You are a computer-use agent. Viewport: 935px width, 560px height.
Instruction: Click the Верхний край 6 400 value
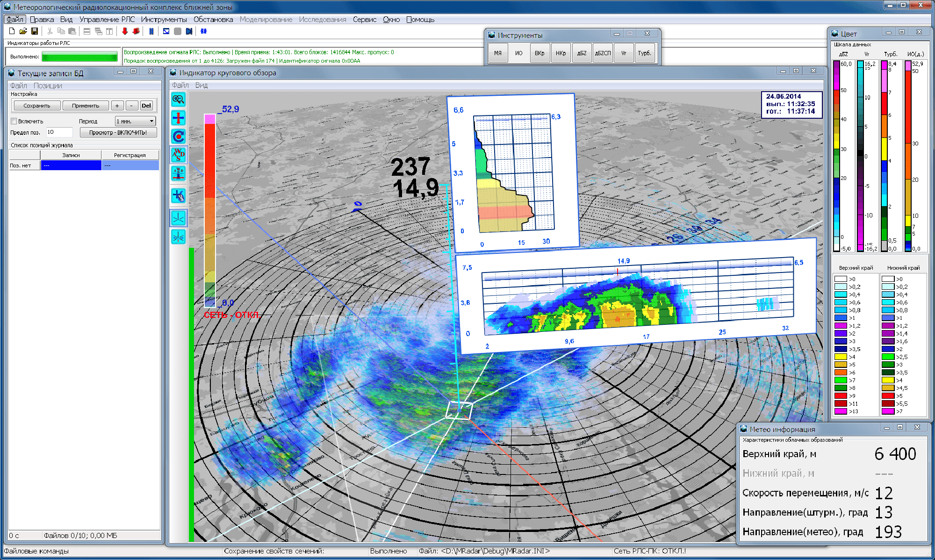tap(895, 454)
